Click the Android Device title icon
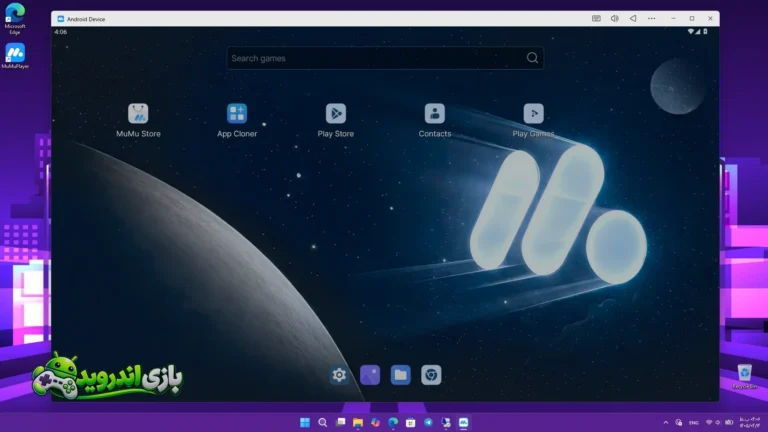The width and height of the screenshot is (768, 432). pos(61,19)
